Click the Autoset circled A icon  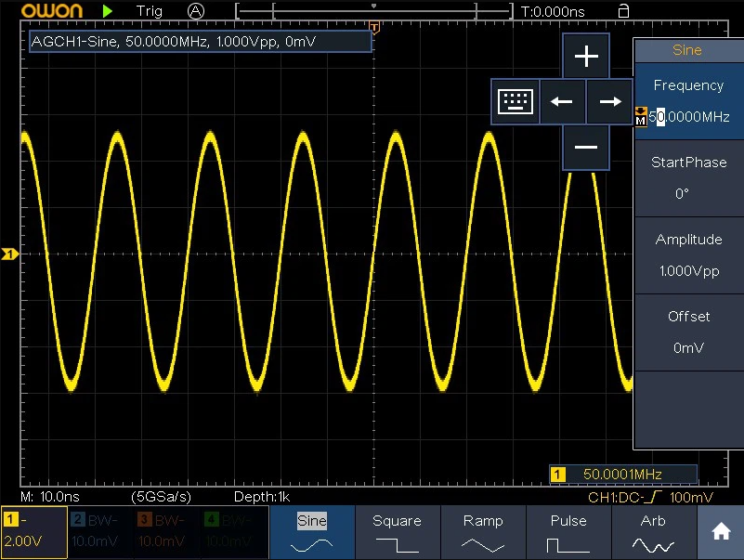pos(195,11)
